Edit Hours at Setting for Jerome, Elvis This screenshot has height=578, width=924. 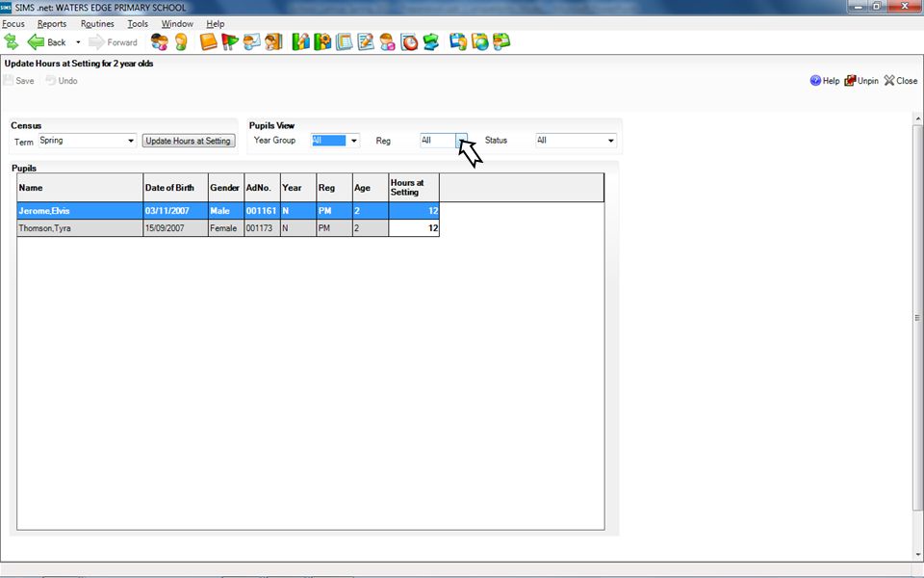414,211
